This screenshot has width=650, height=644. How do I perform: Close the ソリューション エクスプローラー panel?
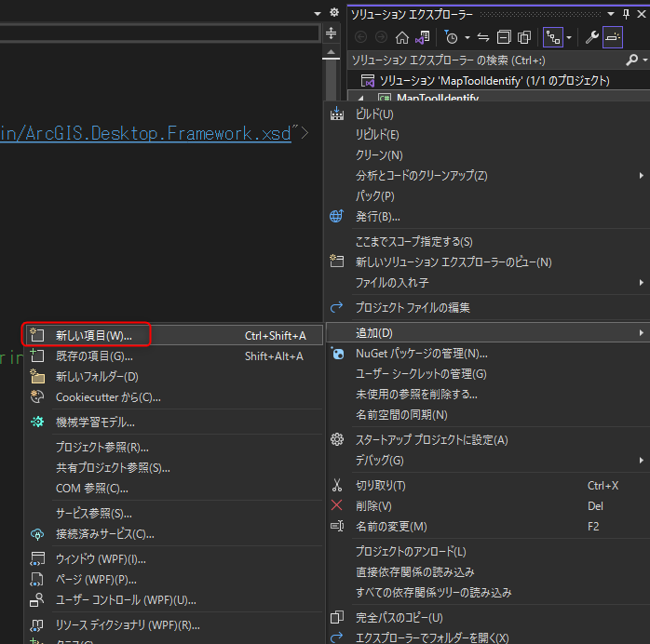coord(642,14)
